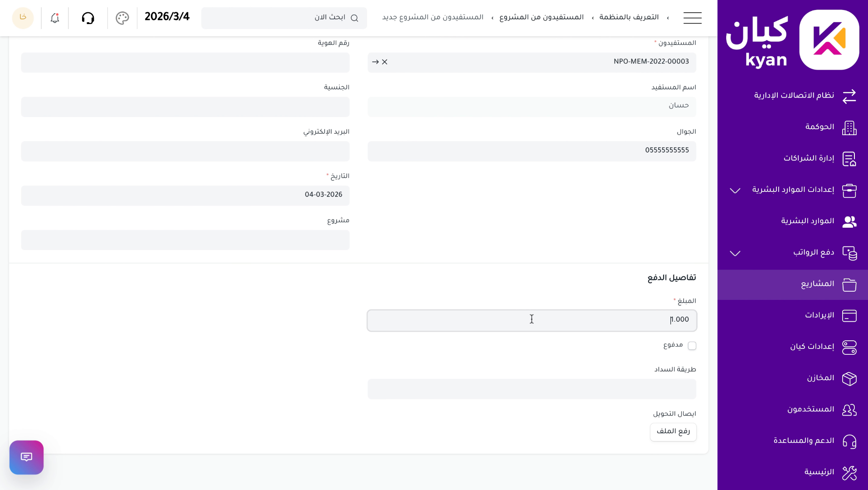
Task: Expand إعدادات الموارد البشرية chevron
Action: pyautogui.click(x=735, y=191)
